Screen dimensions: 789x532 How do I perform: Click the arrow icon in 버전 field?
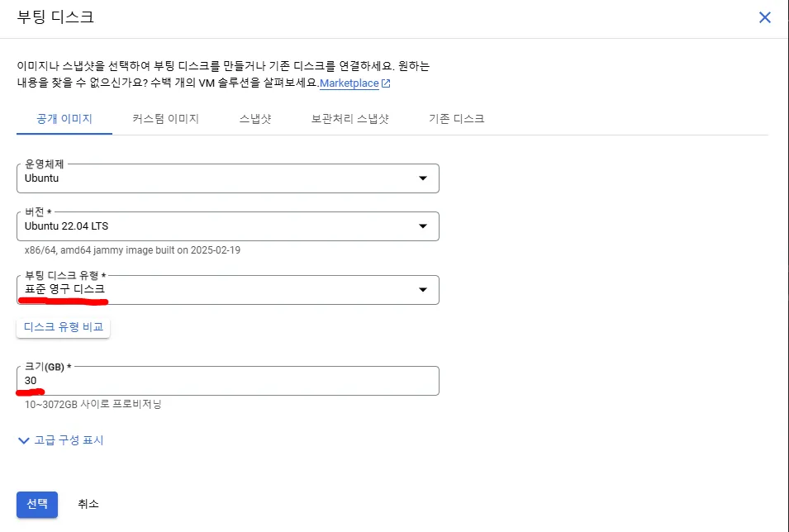pos(423,226)
